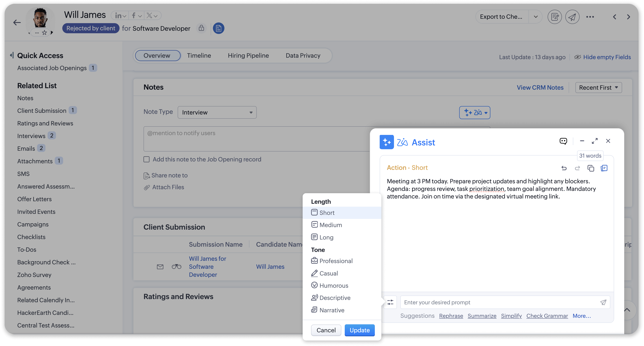The image size is (644, 346).
Task: Open the View CRM Notes link
Action: (540, 88)
